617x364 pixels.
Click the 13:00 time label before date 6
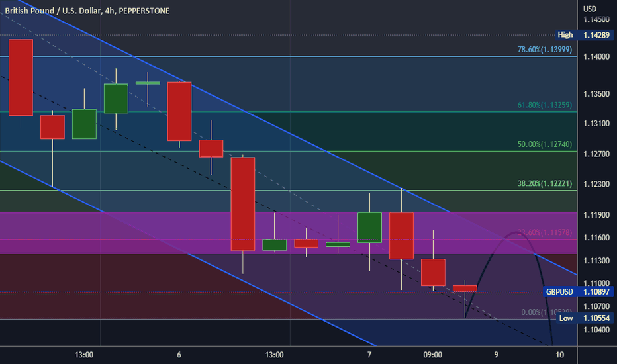[x=84, y=355]
